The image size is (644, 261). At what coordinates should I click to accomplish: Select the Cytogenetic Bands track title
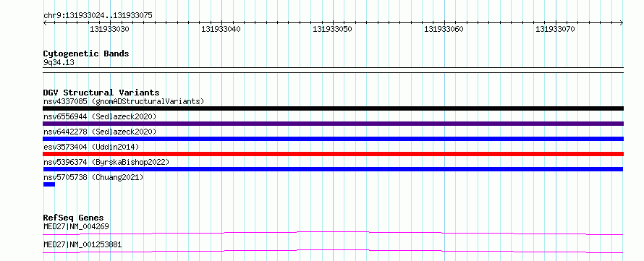pos(86,54)
